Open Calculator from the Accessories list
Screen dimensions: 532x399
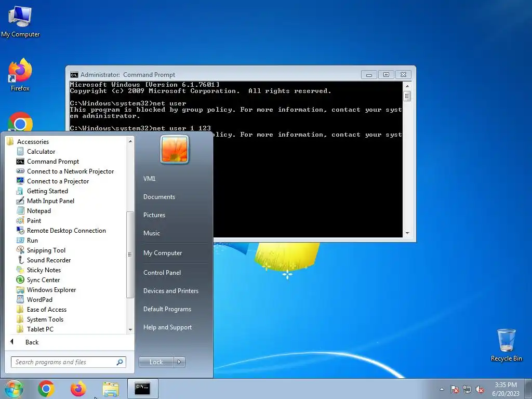coord(41,152)
